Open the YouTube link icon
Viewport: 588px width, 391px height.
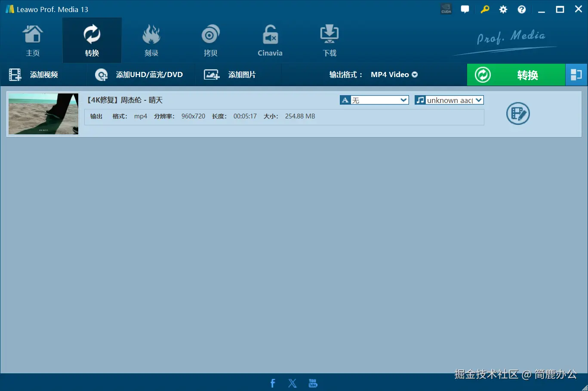coord(313,383)
